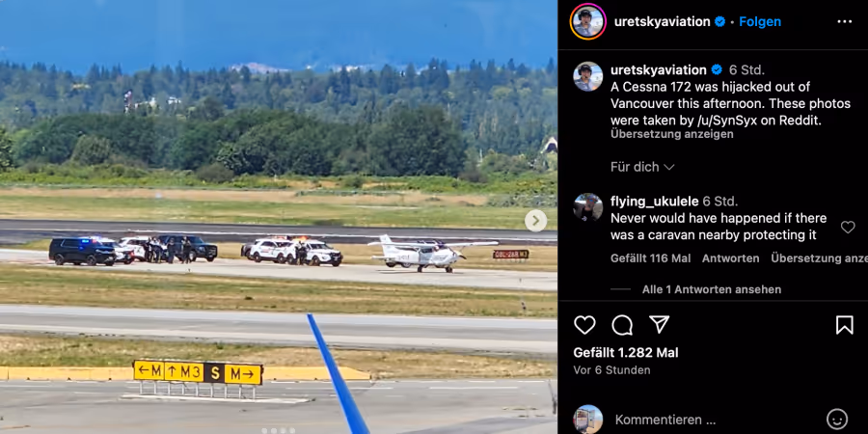Advance to the next photo arrow
The width and height of the screenshot is (868, 434).
point(535,220)
